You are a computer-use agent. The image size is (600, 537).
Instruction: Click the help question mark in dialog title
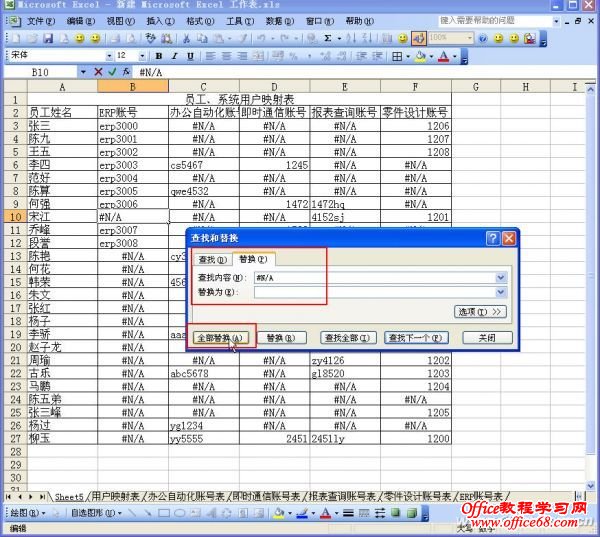[492, 238]
